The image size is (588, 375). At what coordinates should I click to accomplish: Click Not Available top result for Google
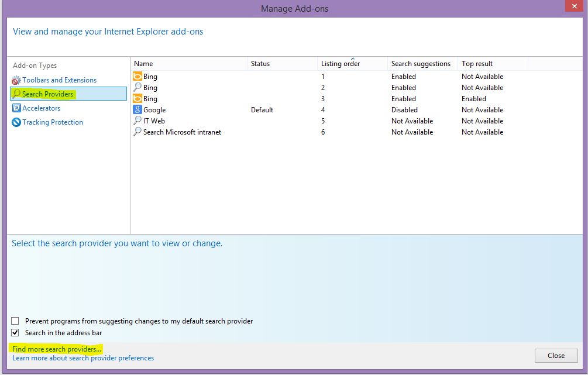tap(482, 110)
